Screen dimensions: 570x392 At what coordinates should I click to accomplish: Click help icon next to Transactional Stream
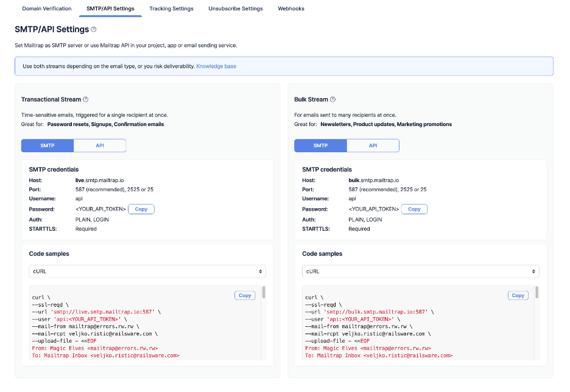pos(86,99)
